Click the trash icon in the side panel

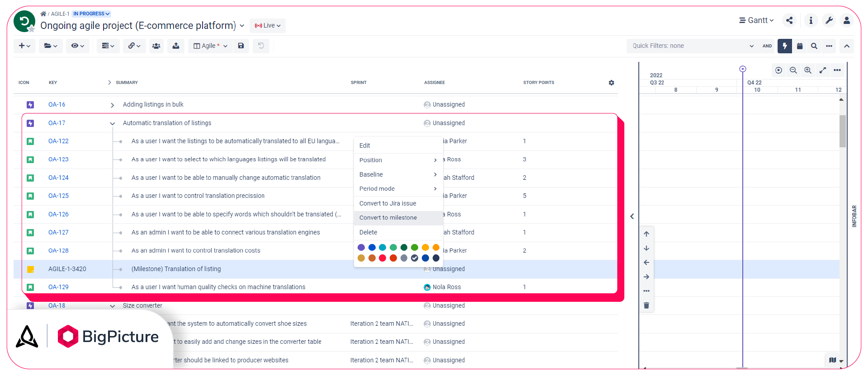pyautogui.click(x=646, y=305)
